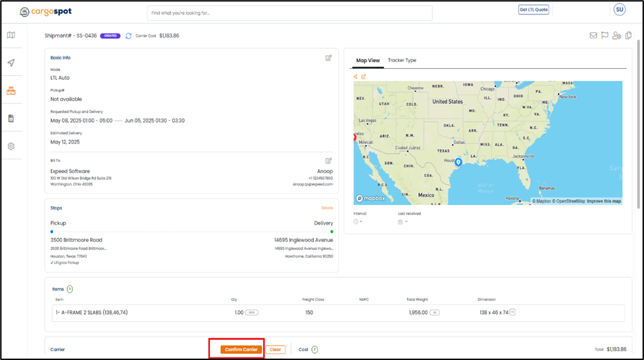Share the map using the share icon
Image resolution: width=644 pixels, height=360 pixels.
coord(355,77)
